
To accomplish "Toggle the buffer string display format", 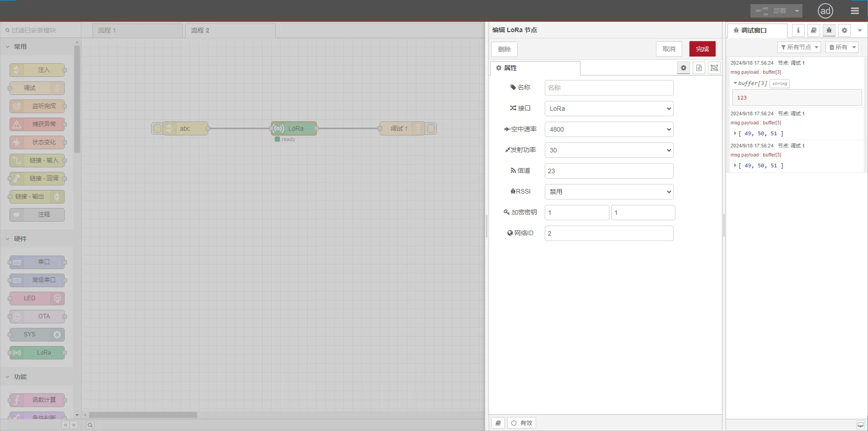I will click(779, 84).
